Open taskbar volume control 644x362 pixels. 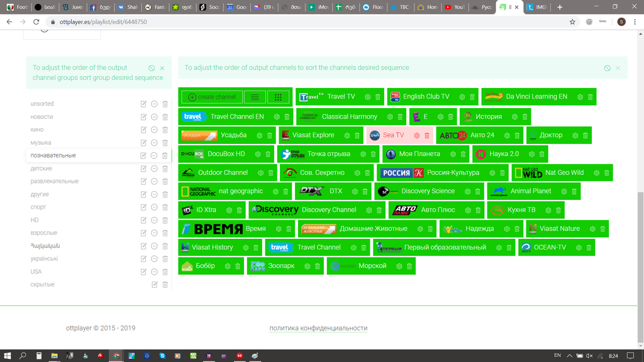(x=589, y=356)
